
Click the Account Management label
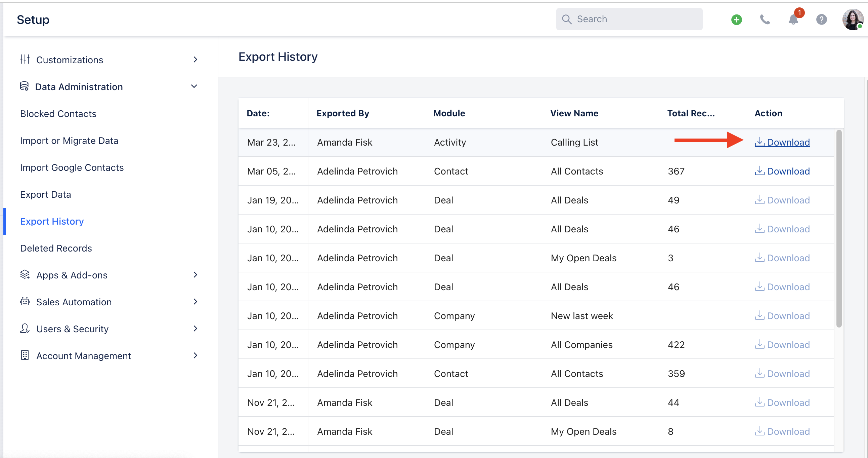click(84, 356)
